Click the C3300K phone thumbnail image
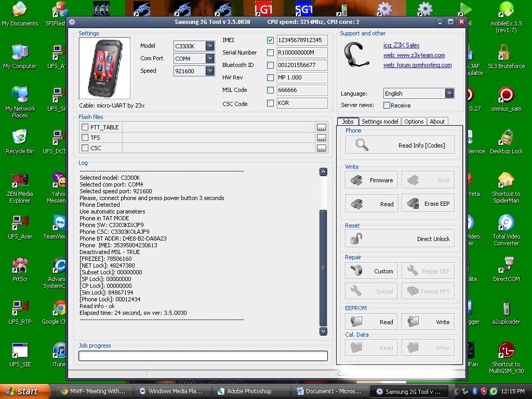 coord(104,68)
